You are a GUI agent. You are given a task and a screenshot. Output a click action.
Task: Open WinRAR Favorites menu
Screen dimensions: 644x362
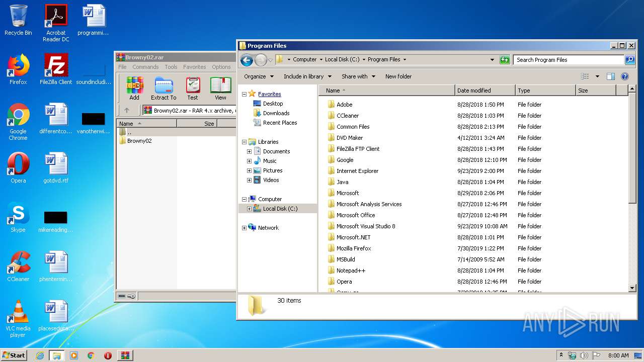click(195, 67)
